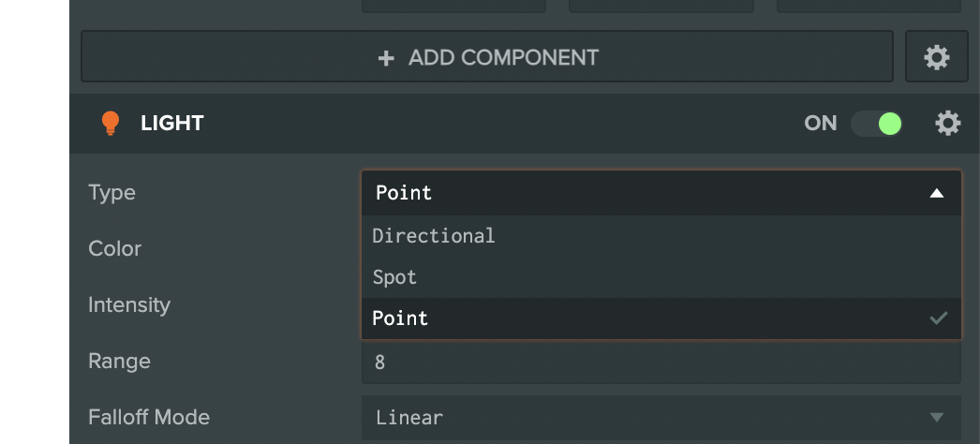
Task: Click the gear beside Add Component
Action: coord(936,57)
